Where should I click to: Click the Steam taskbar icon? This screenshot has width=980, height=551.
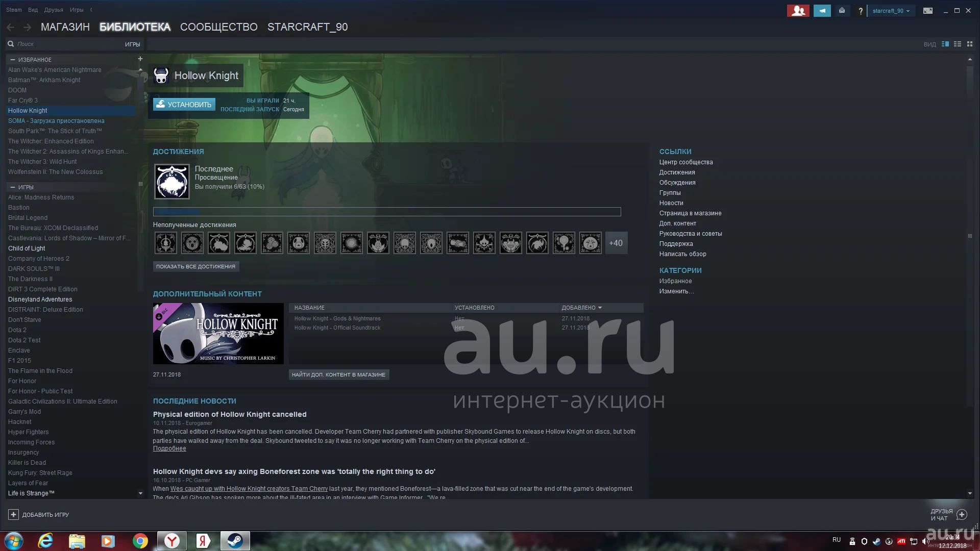pyautogui.click(x=235, y=541)
